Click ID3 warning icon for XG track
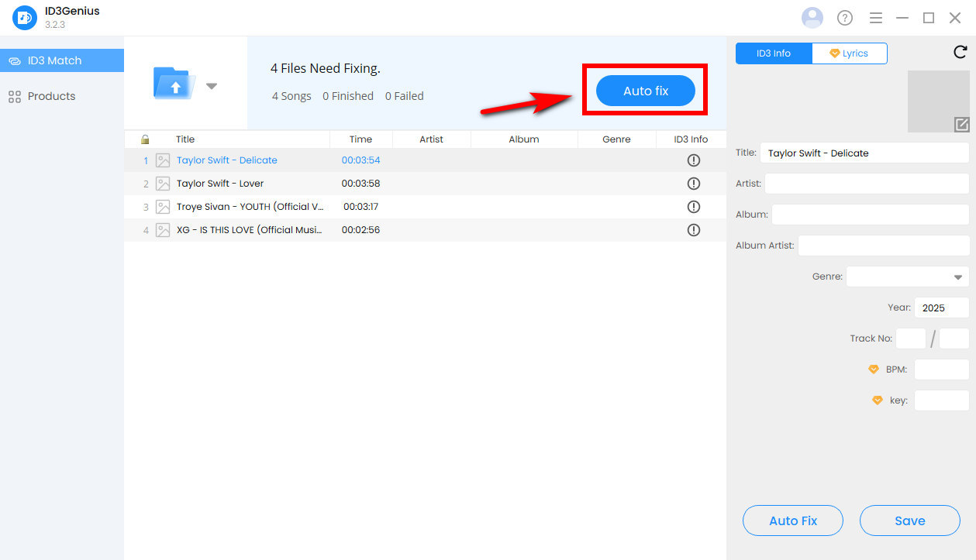The width and height of the screenshot is (976, 560). [694, 230]
